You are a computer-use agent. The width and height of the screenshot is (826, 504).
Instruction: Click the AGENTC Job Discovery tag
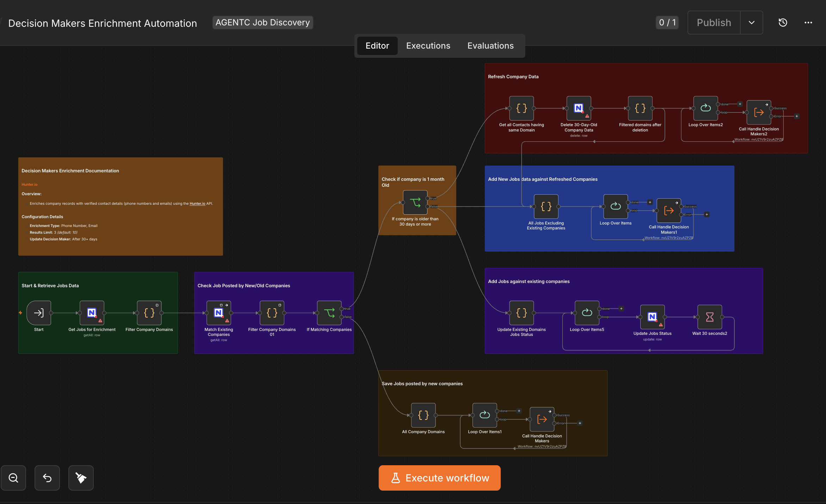click(x=263, y=23)
